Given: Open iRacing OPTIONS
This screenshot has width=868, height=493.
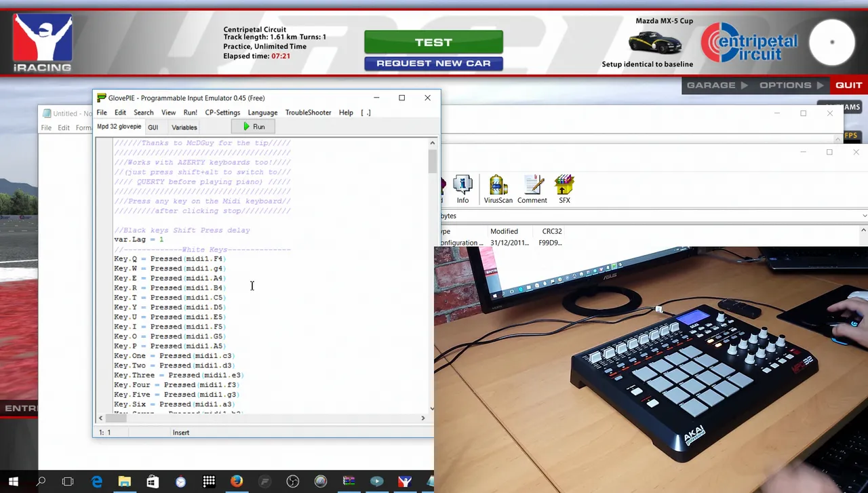Looking at the screenshot, I should point(791,85).
